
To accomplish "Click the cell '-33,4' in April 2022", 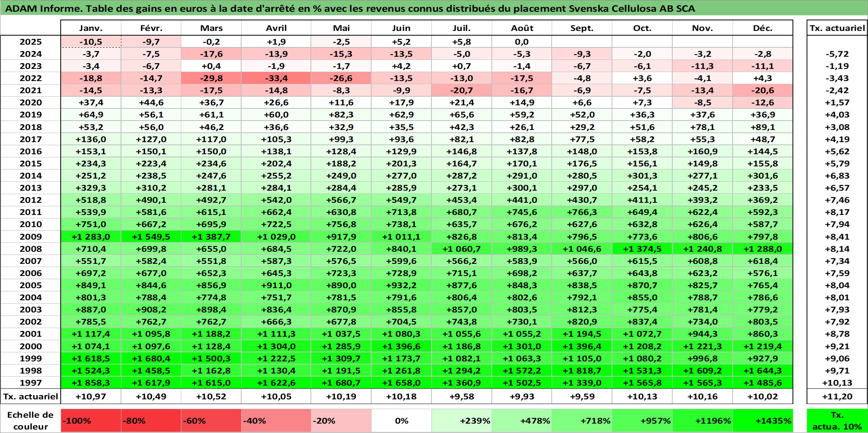I will [x=276, y=78].
